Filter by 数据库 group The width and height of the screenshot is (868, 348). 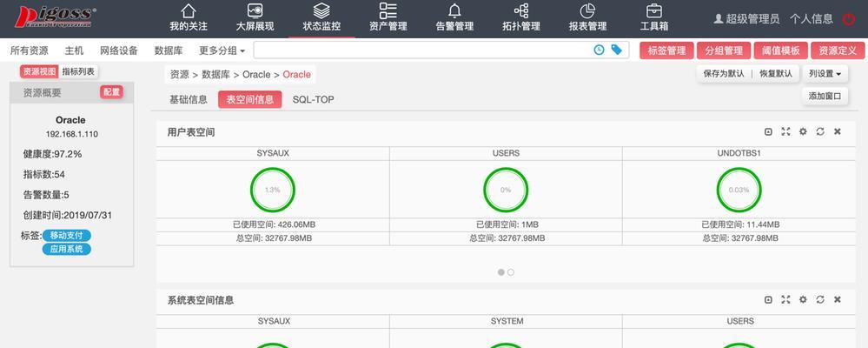coord(169,50)
